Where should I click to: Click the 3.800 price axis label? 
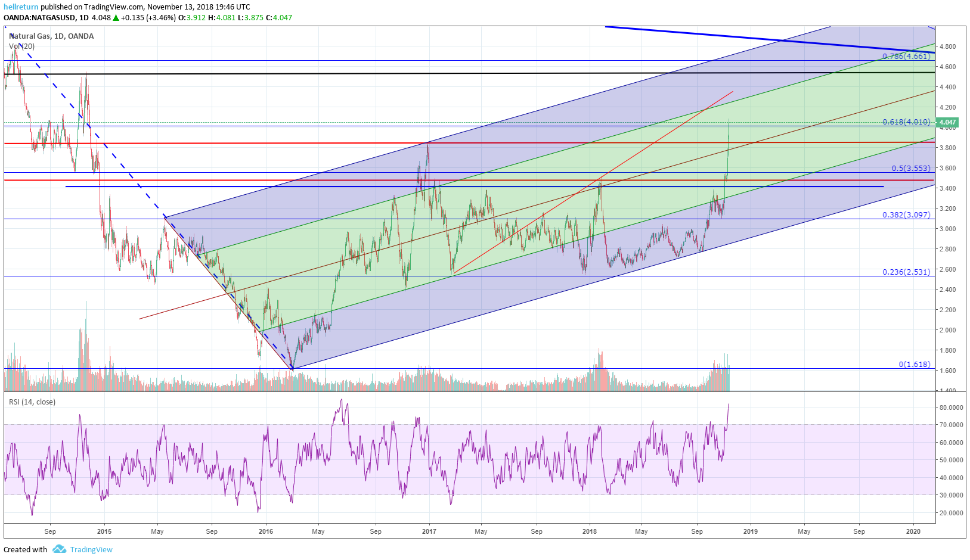click(x=947, y=148)
